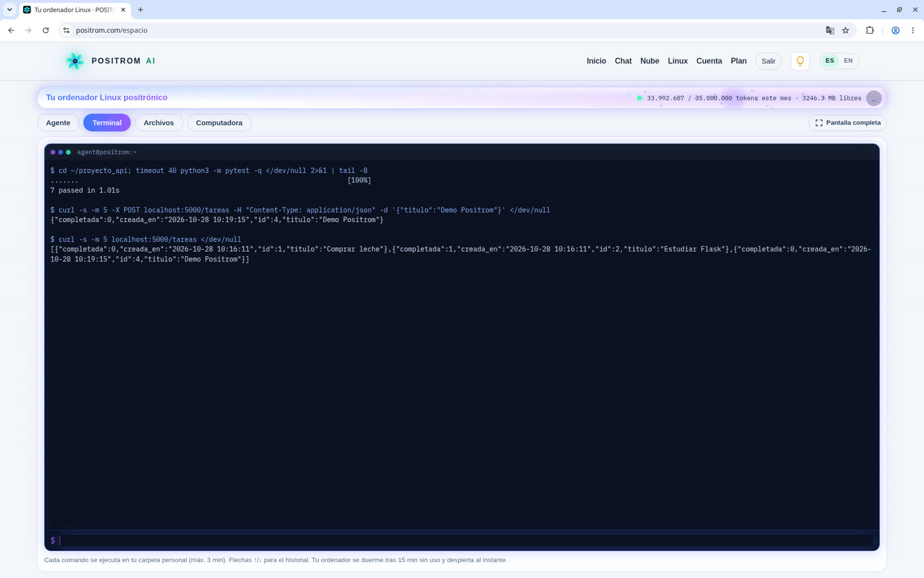Enter Pantalla completa mode
Image resolution: width=924 pixels, height=578 pixels.
point(847,123)
